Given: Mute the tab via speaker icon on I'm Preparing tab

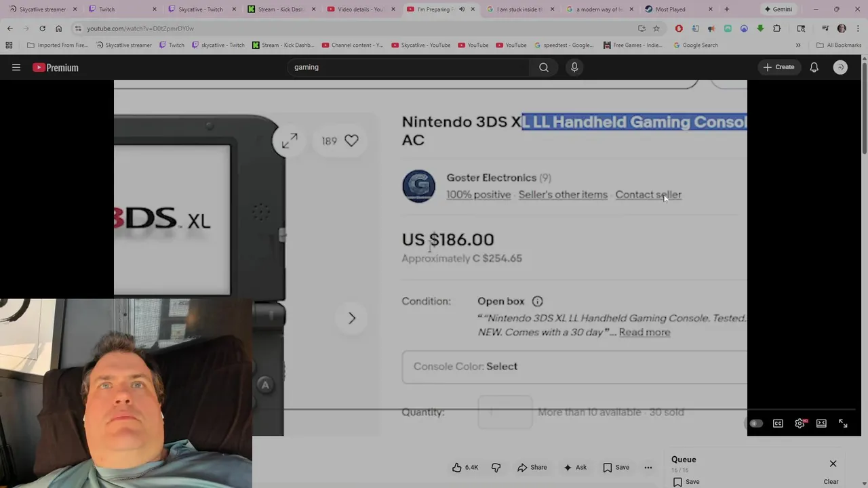Looking at the screenshot, I should (462, 9).
